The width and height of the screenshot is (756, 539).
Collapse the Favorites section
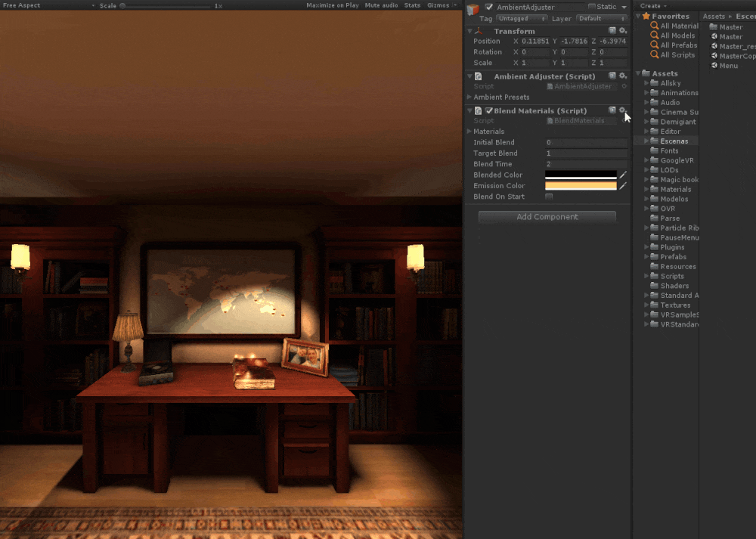tap(638, 16)
